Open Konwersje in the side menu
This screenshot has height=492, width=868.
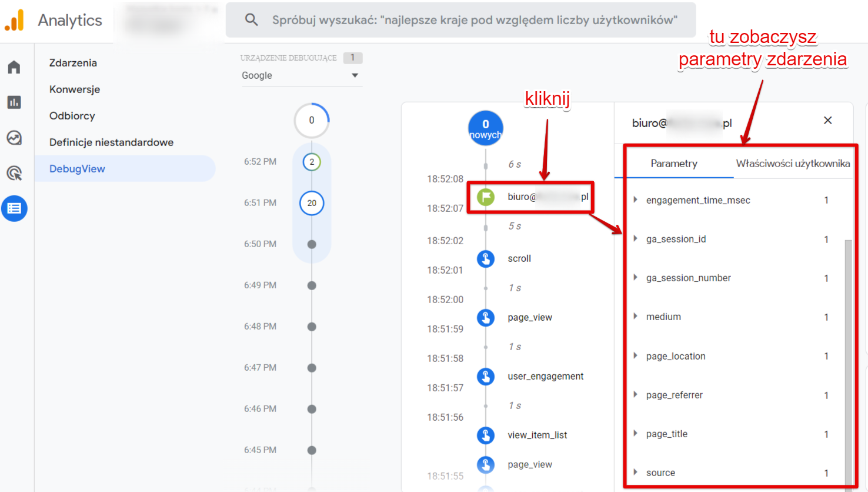[75, 89]
